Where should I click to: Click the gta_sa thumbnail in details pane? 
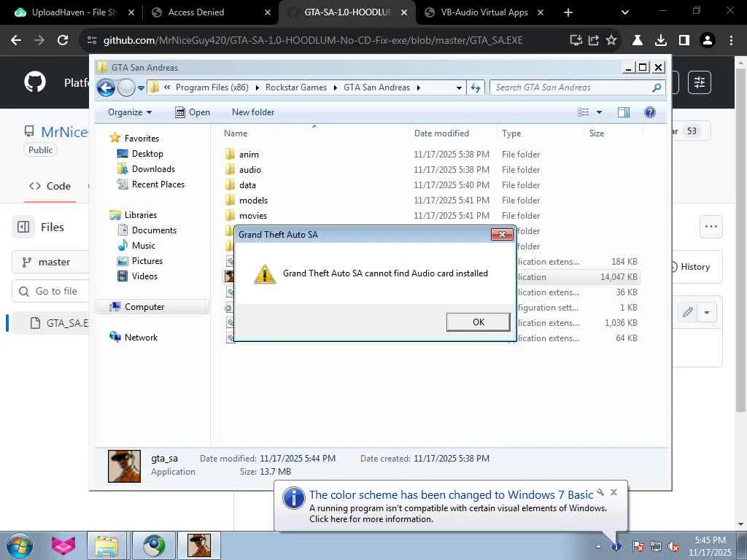pyautogui.click(x=124, y=466)
